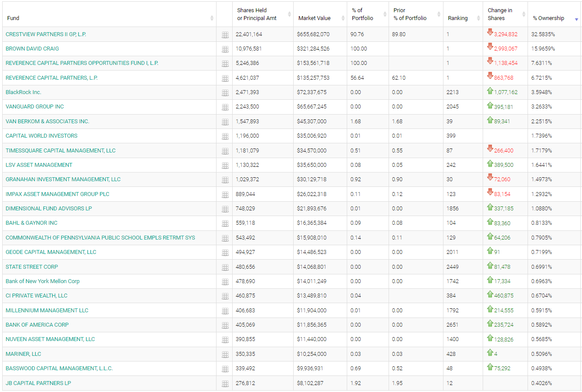Sort by Change in Shares column

click(x=505, y=14)
